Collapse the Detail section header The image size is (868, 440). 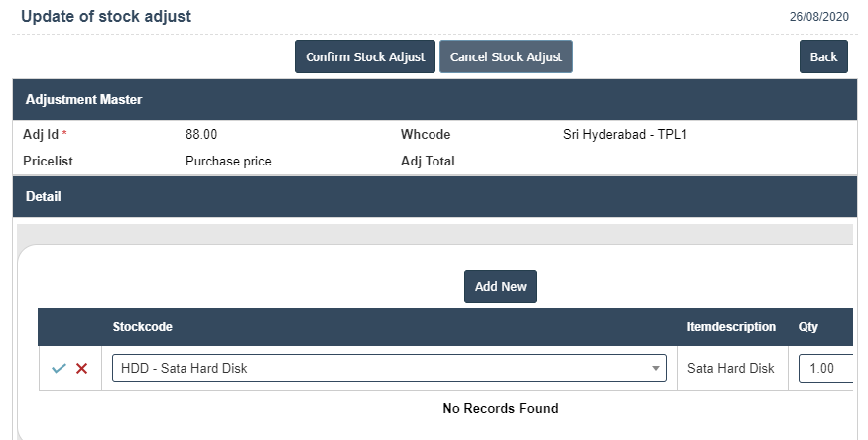point(43,197)
